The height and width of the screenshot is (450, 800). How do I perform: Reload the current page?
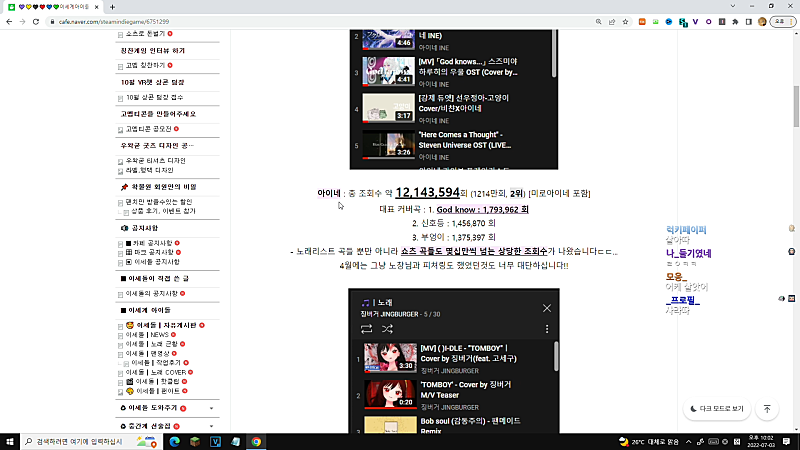pyautogui.click(x=36, y=22)
